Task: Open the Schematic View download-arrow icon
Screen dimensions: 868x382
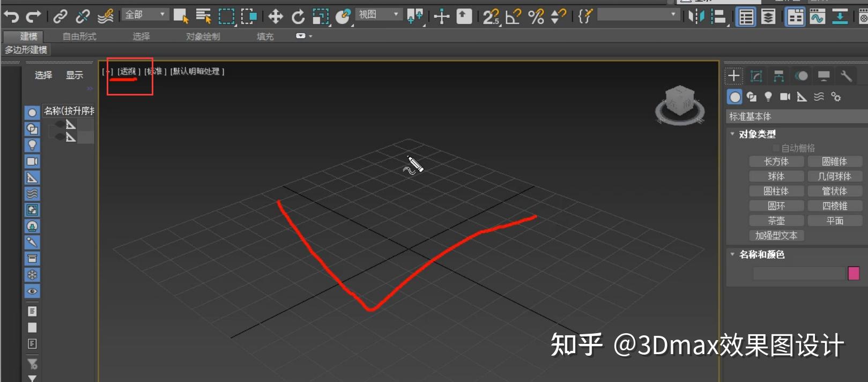Action: [840, 17]
